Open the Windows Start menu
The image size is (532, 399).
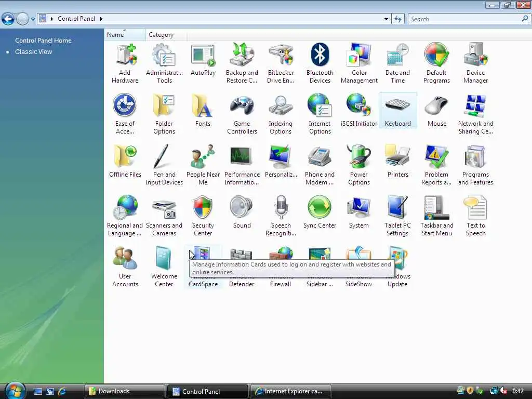tap(15, 391)
